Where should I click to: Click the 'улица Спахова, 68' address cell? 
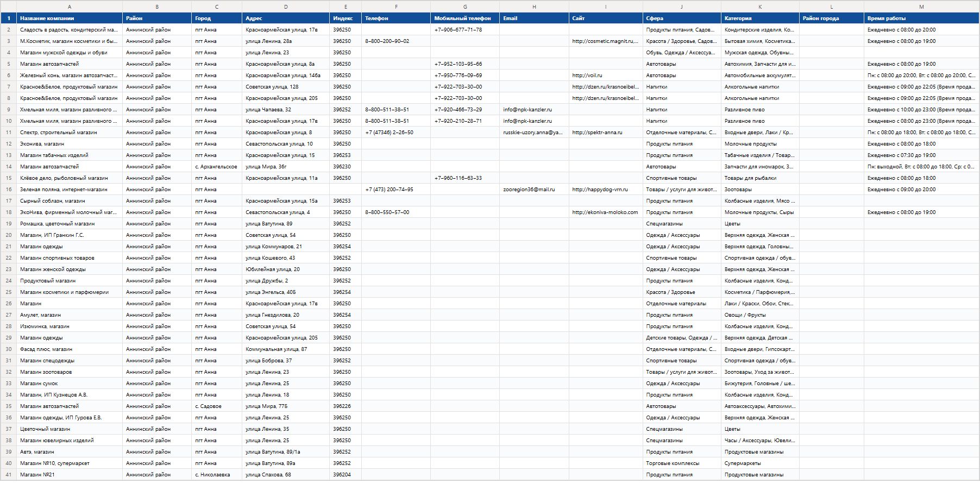(286, 474)
